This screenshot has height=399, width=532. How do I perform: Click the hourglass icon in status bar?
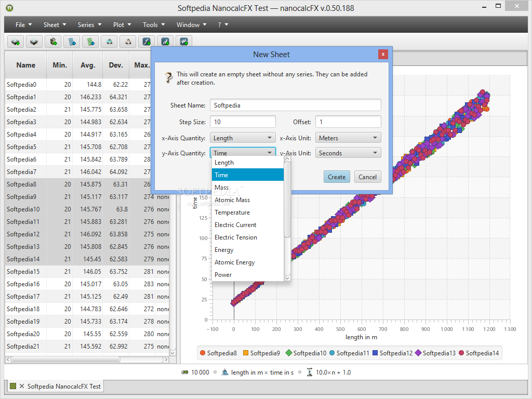pyautogui.click(x=310, y=372)
